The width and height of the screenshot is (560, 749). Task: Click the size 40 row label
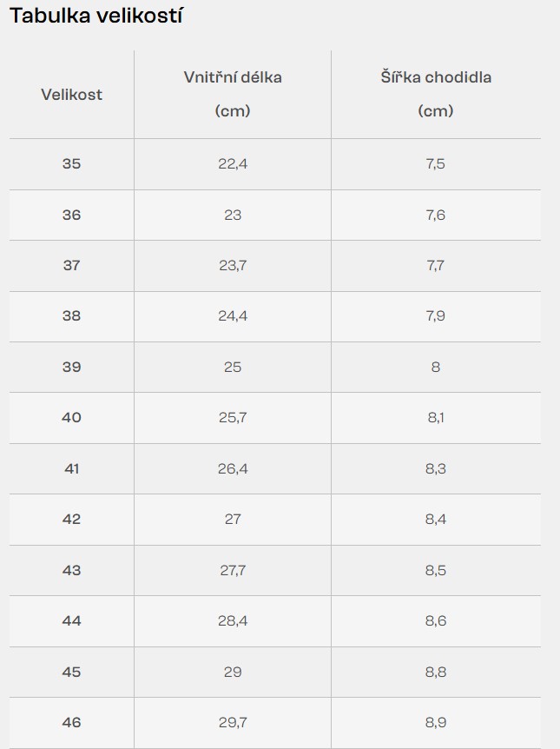pyautogui.click(x=71, y=417)
